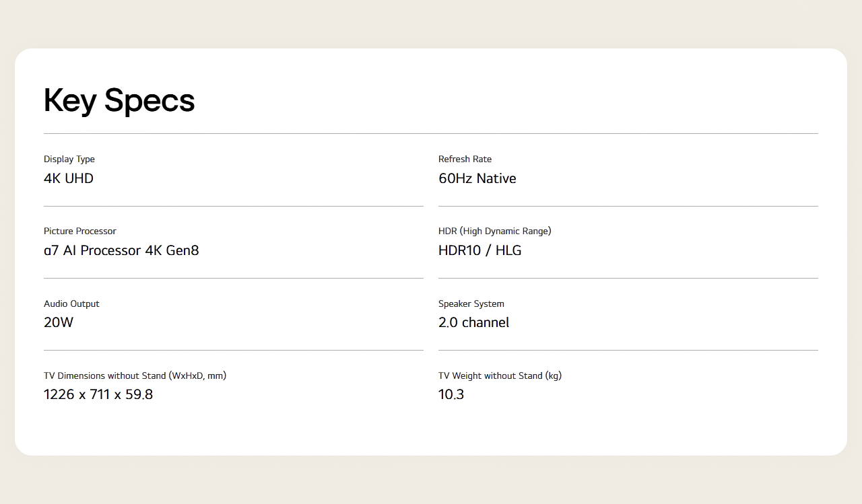Select the Refresh Rate label

coord(465,159)
